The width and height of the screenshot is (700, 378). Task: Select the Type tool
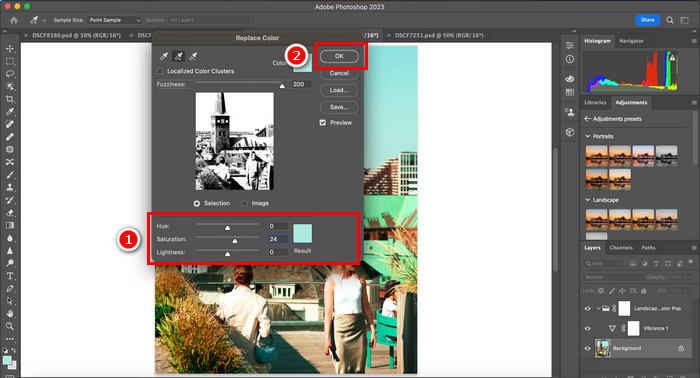10,276
